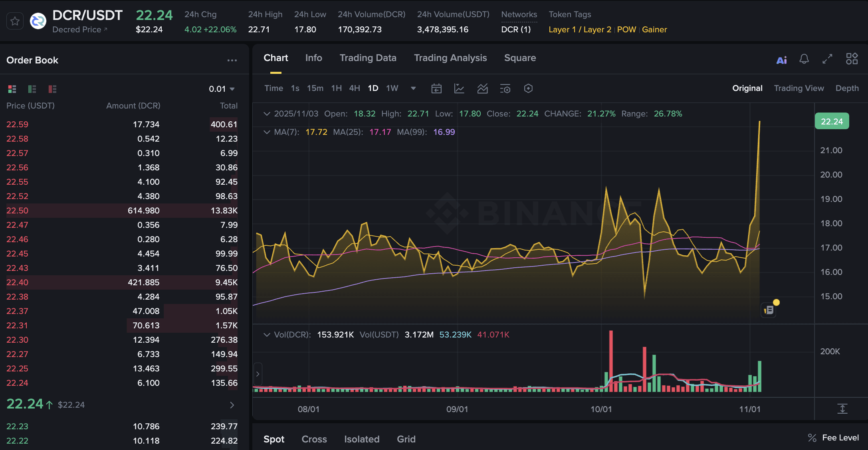The width and height of the screenshot is (868, 450).
Task: Expand chart to fullscreen
Action: [827, 59]
